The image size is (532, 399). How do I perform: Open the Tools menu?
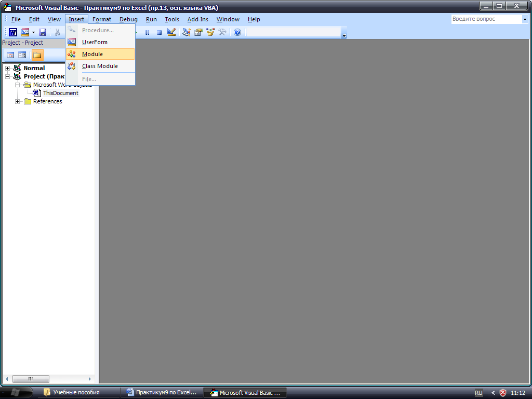pyautogui.click(x=172, y=19)
